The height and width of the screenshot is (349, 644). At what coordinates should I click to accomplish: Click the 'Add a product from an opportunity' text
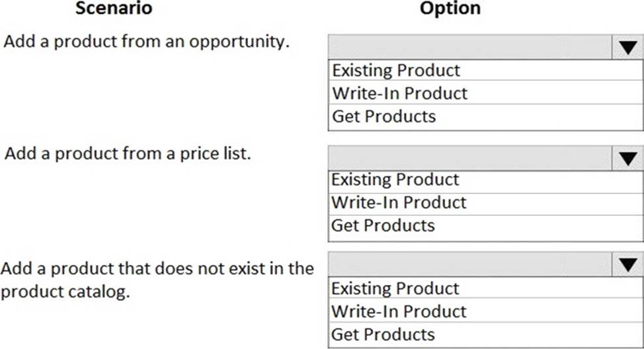pyautogui.click(x=147, y=41)
